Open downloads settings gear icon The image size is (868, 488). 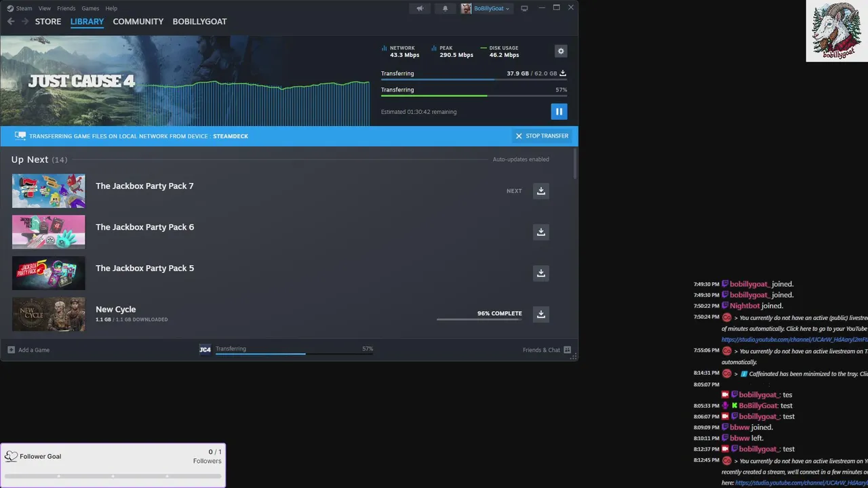point(561,51)
